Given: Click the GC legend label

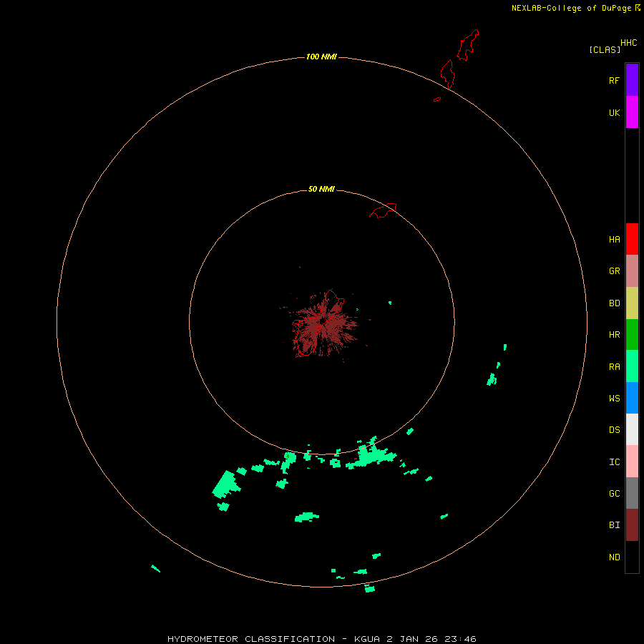Looking at the screenshot, I should [x=614, y=494].
